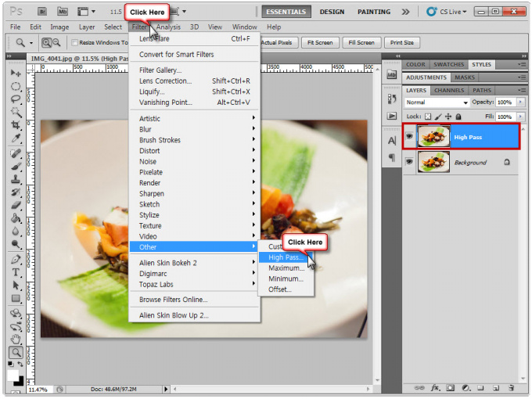
Task: Switch to the Channels tab
Action: pos(449,91)
